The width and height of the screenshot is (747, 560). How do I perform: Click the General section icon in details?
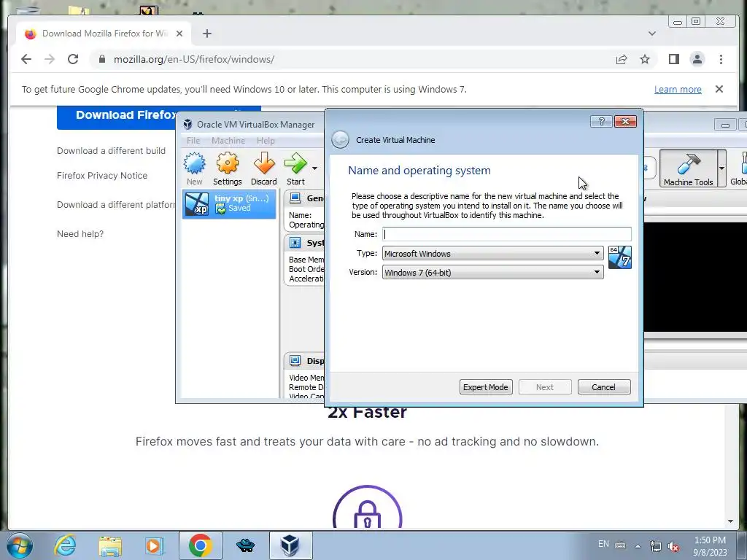295,198
